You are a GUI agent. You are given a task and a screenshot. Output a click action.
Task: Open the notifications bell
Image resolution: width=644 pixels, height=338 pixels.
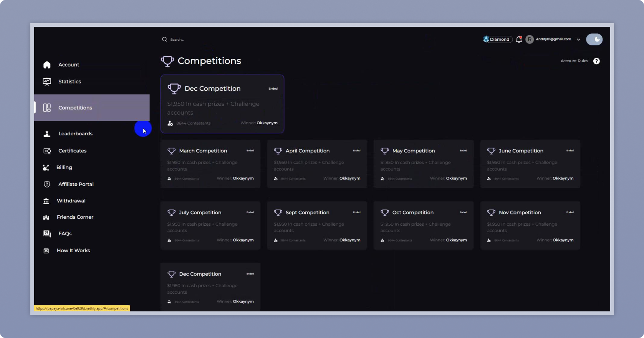tap(519, 39)
